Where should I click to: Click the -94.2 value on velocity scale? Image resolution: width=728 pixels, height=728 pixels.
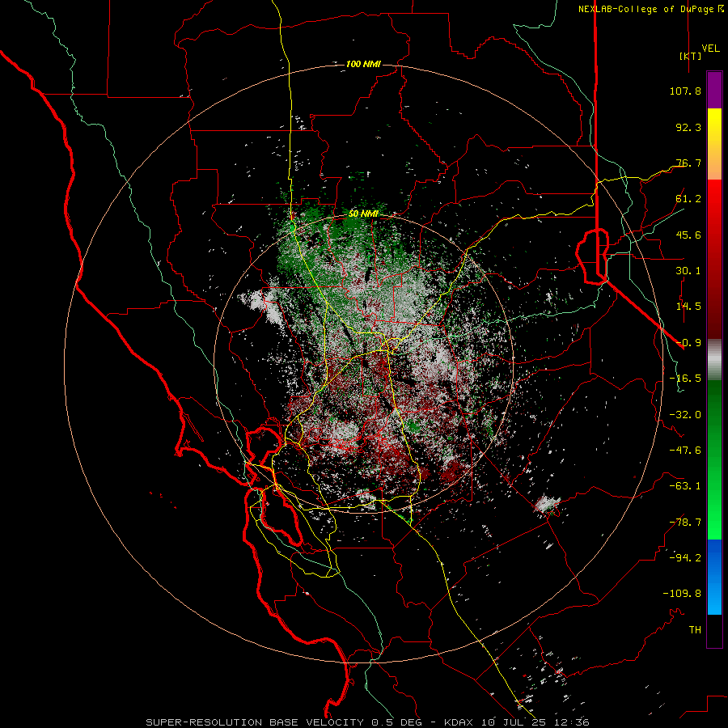pos(685,558)
